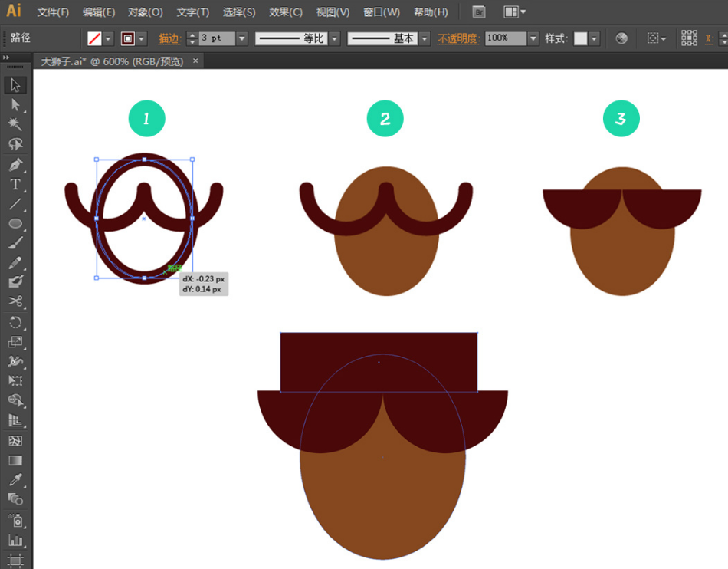The width and height of the screenshot is (728, 569).
Task: Select the Eyedropper tool
Action: click(x=15, y=480)
